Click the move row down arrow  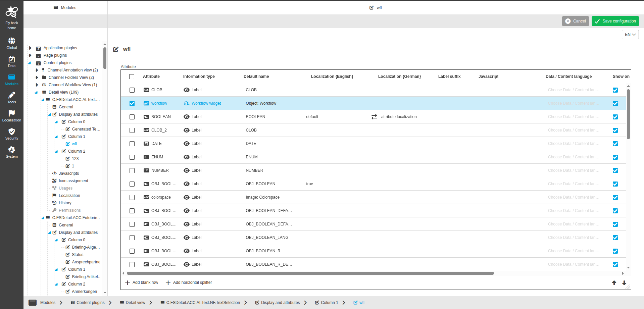[624, 283]
